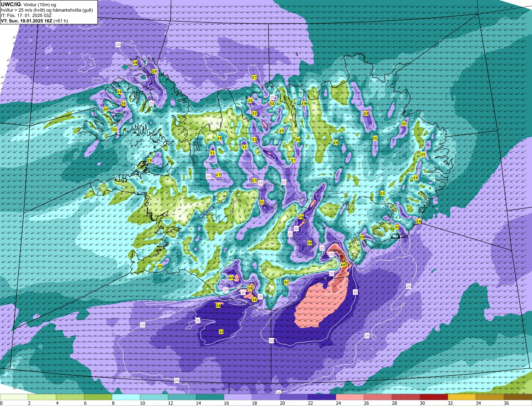Image resolution: width=532 pixels, height=406 pixels.
Task: Click the '24' tick label on the legend
Action: [338, 403]
